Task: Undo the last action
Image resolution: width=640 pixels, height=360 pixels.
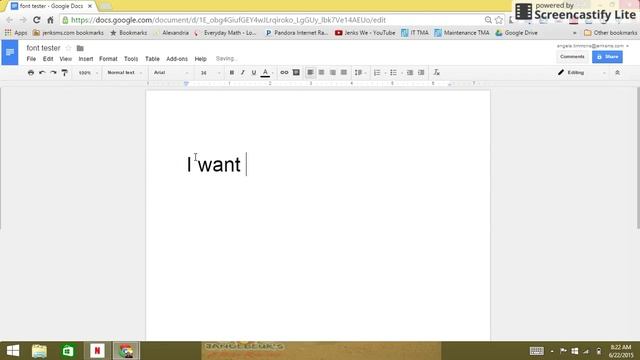Action: pyautogui.click(x=42, y=73)
